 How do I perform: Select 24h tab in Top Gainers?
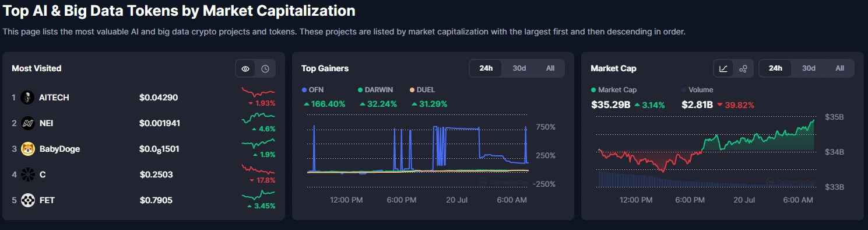point(486,68)
